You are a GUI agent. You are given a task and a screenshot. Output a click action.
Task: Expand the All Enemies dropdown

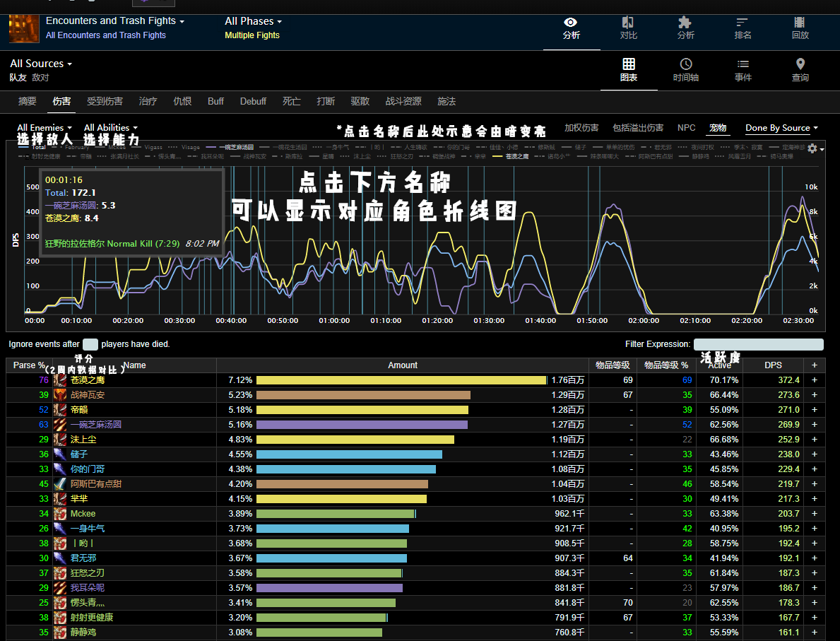click(x=44, y=128)
